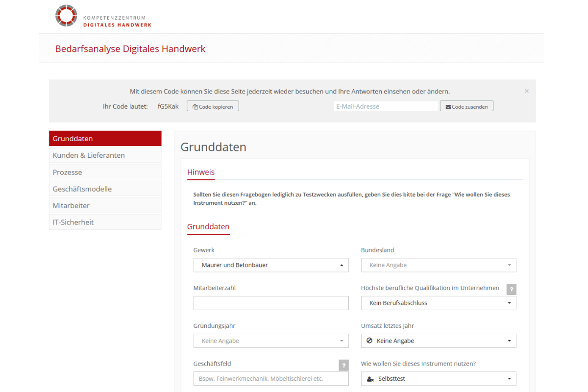Open the help icon beside Geschäftsfeld
Image resolution: width=588 pixels, height=392 pixels.
tap(343, 365)
